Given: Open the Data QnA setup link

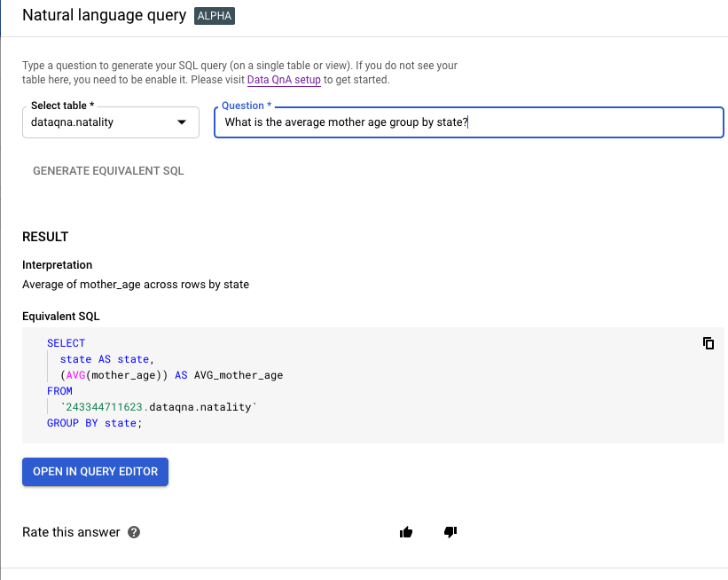Looking at the screenshot, I should (284, 80).
